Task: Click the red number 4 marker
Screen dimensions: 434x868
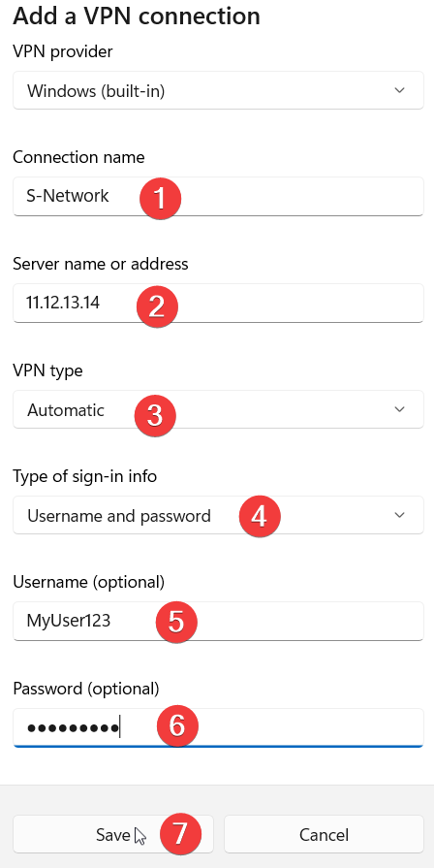Action: coord(260,517)
